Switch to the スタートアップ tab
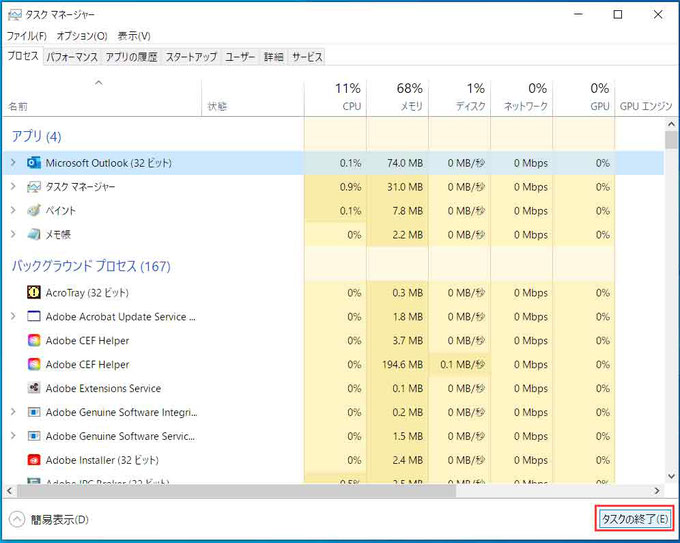Screen dimensions: 680x543 click(191, 57)
